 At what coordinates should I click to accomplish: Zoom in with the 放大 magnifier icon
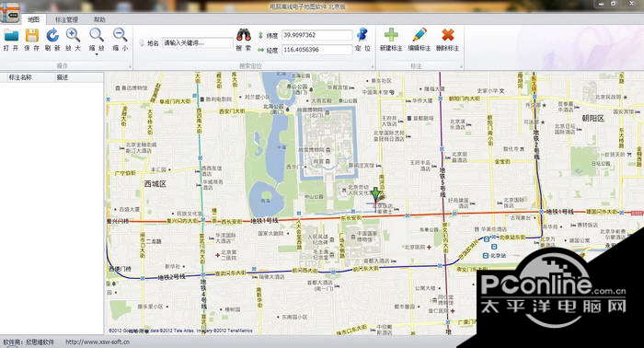click(x=73, y=35)
